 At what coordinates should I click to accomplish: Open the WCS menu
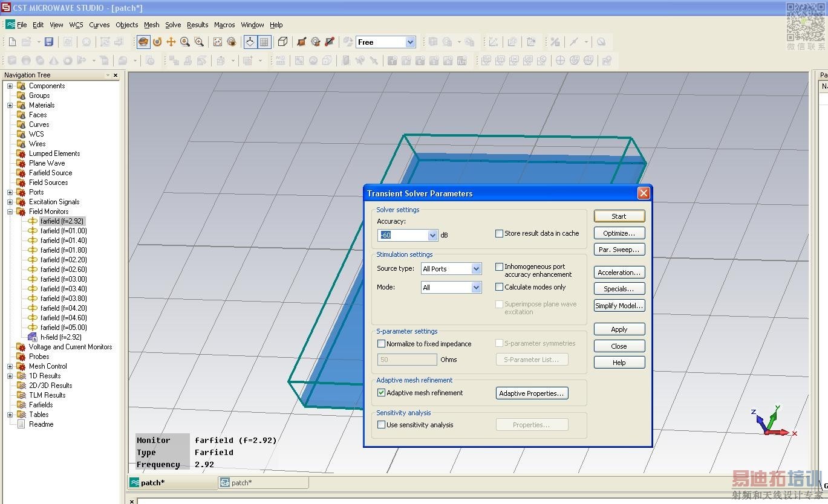[x=76, y=25]
